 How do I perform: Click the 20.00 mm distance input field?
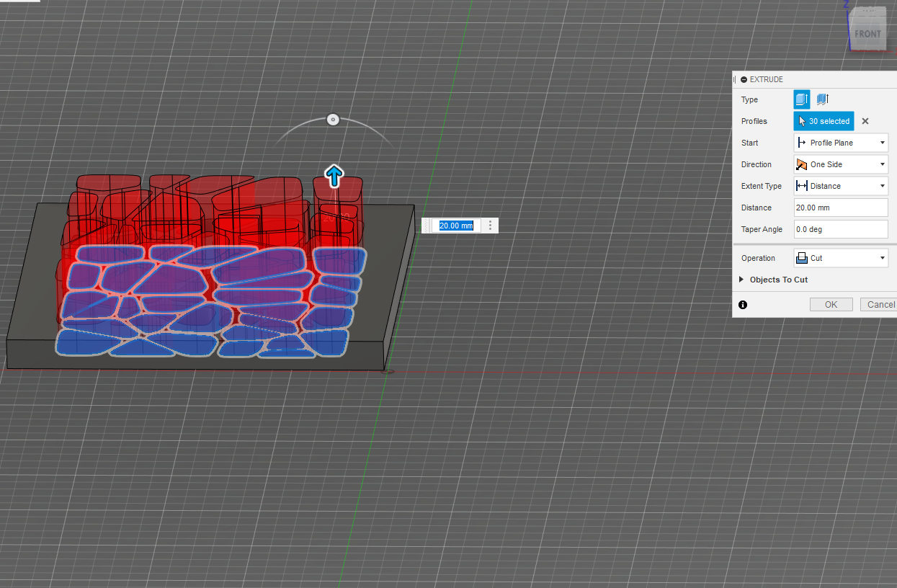[456, 225]
